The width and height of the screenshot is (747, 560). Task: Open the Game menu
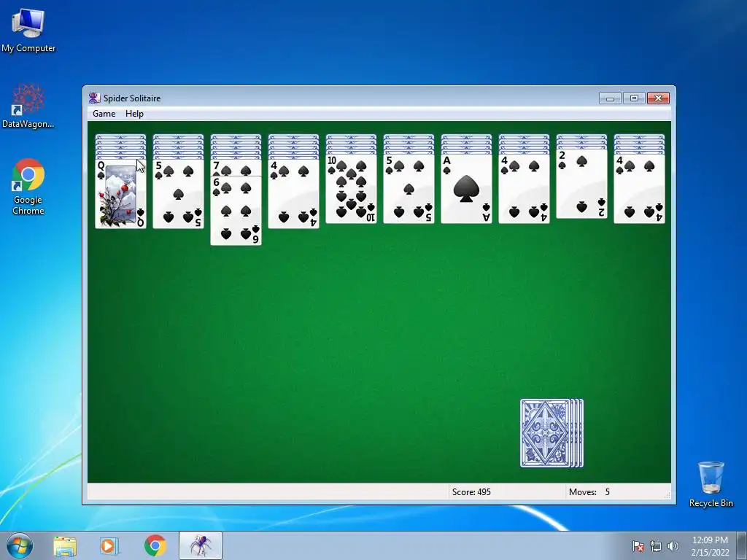104,113
